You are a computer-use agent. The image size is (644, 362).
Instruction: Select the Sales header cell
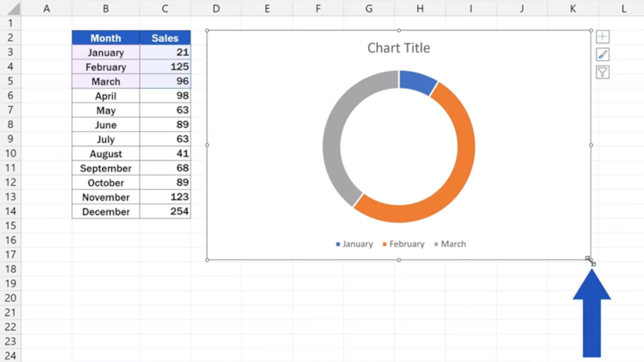click(165, 38)
